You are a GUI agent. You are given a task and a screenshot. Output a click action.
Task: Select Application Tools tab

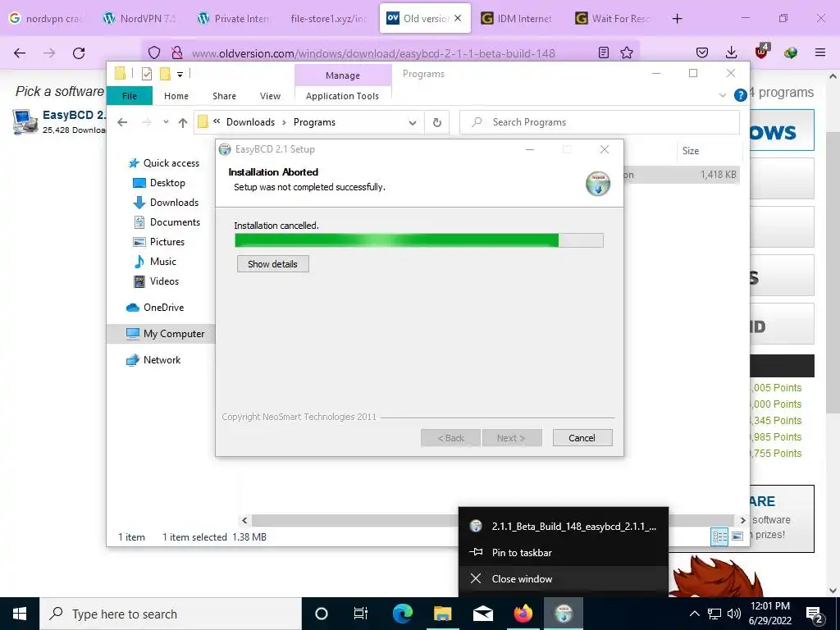click(x=342, y=96)
